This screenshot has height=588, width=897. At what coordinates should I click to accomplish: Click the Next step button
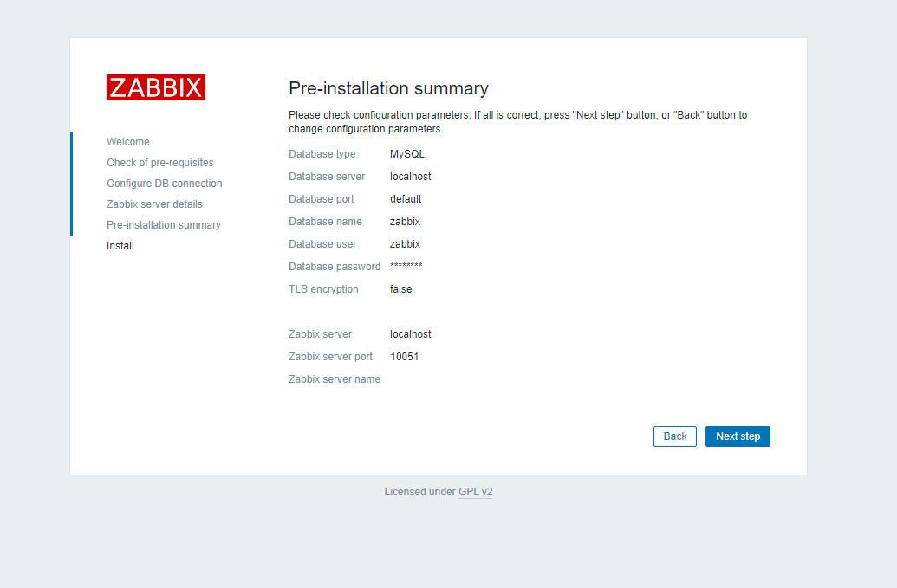738,436
